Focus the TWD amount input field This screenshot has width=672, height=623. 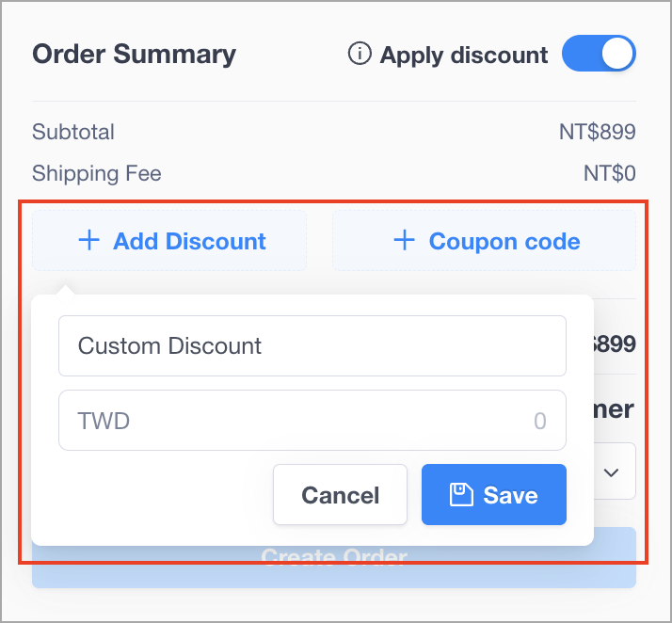(x=312, y=420)
